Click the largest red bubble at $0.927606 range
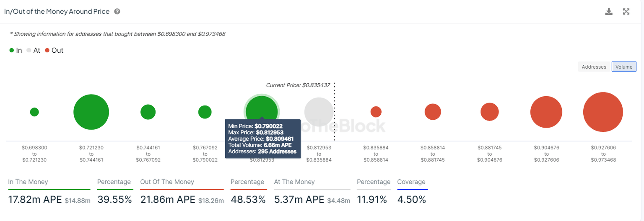This screenshot has height=221, width=644. pos(603,112)
